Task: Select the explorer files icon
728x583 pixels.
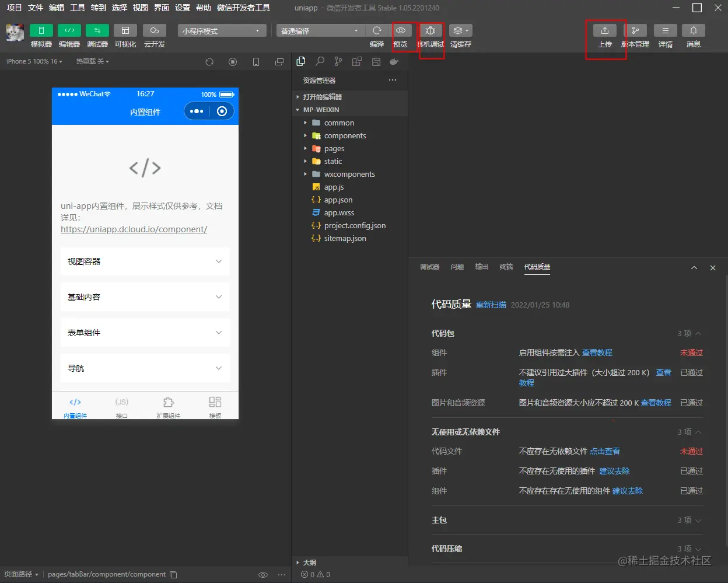Action: [x=301, y=61]
